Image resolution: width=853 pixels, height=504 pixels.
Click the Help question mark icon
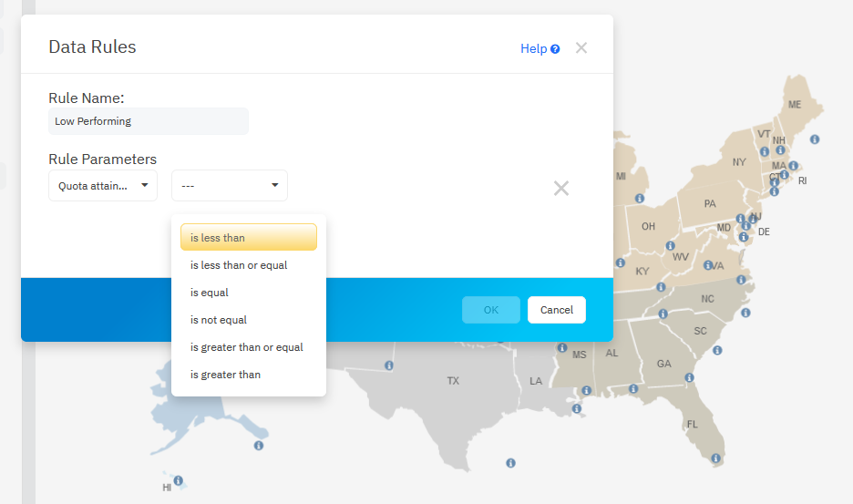tap(555, 49)
